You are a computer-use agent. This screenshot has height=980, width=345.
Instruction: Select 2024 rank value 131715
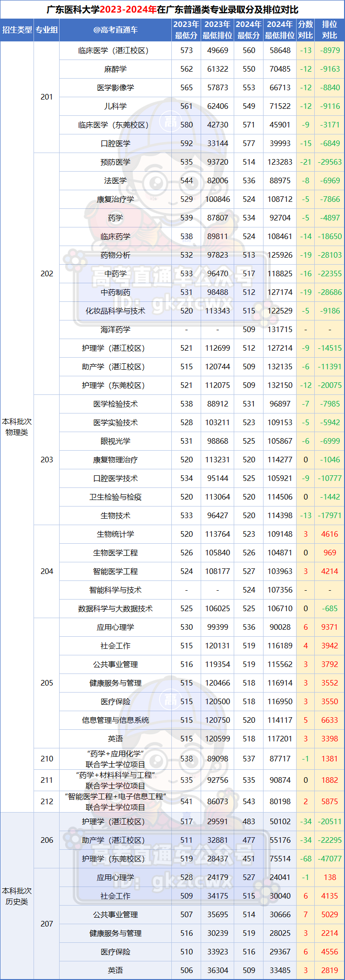click(280, 330)
